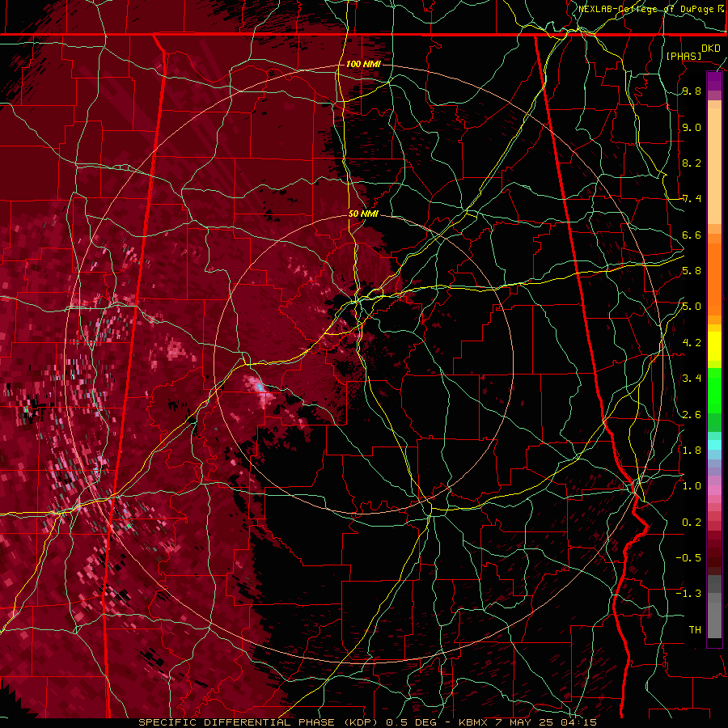This screenshot has height=728, width=728.
Task: Pick the bright orange segment of color bar
Action: point(714,279)
